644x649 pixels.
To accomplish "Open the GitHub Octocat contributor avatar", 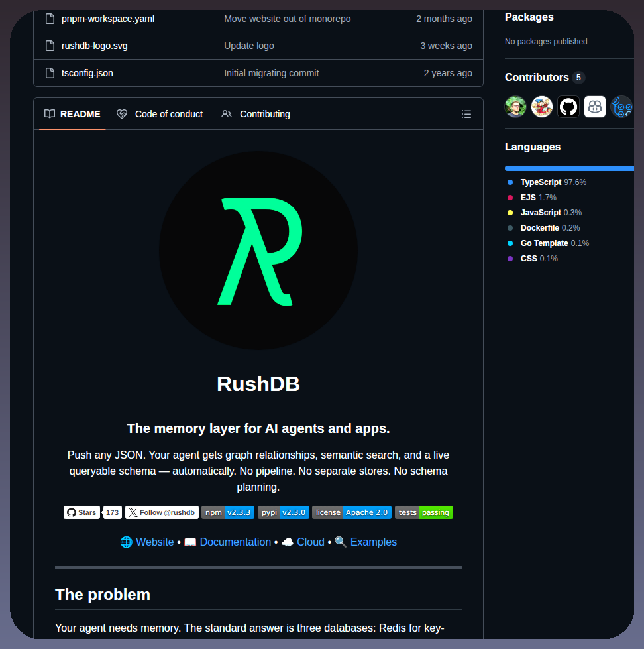I will (x=568, y=107).
